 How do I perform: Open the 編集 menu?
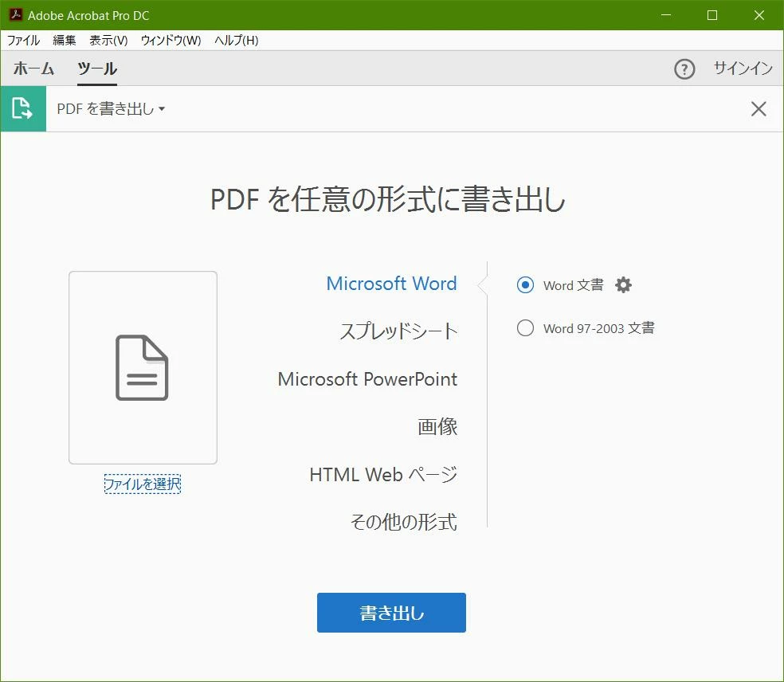tap(65, 41)
